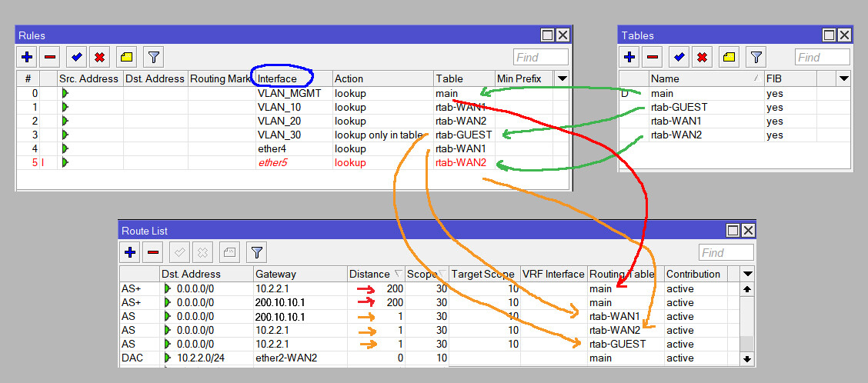Open column dropdown in Tables header

click(x=843, y=79)
